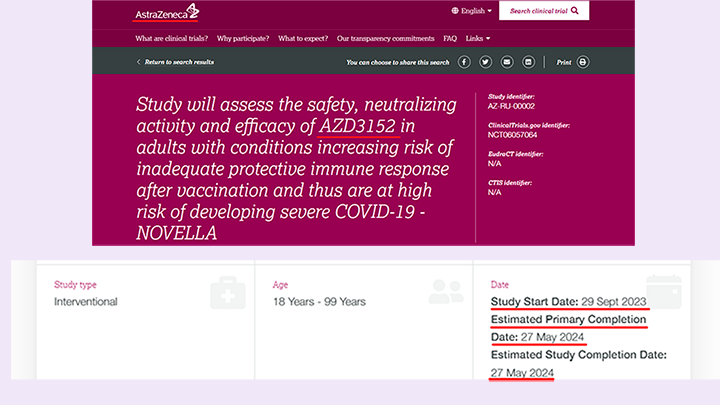This screenshot has width=720, height=405.
Task: Click the Estimated Study Completion Date label
Action: tap(579, 354)
